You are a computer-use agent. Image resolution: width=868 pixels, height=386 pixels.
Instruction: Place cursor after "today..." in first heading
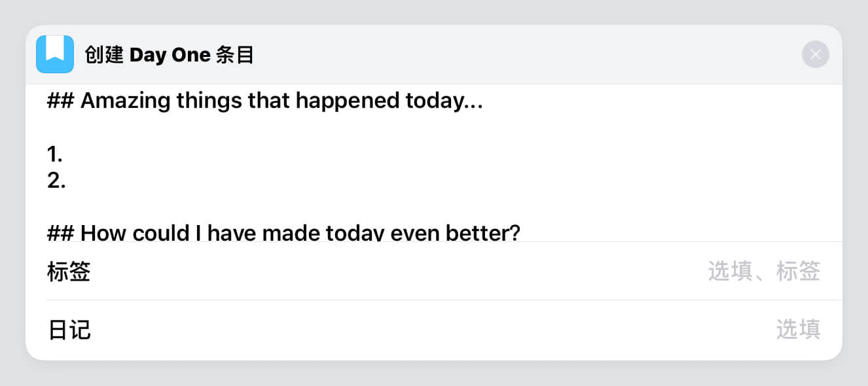click(x=484, y=101)
